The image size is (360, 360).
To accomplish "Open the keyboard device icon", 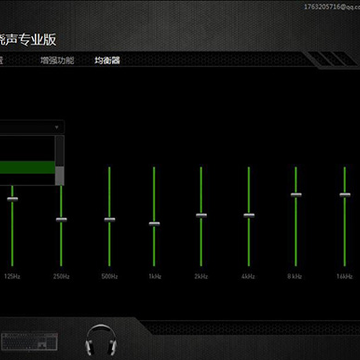I will point(29,341).
